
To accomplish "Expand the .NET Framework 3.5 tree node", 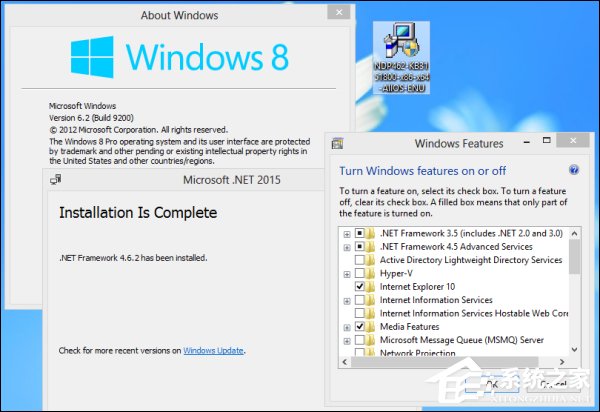I will [x=346, y=234].
